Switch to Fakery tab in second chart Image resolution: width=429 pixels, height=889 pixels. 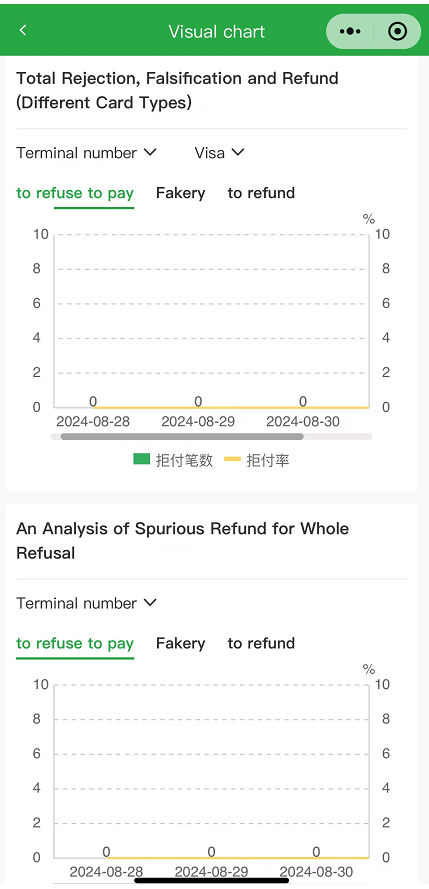tap(180, 643)
